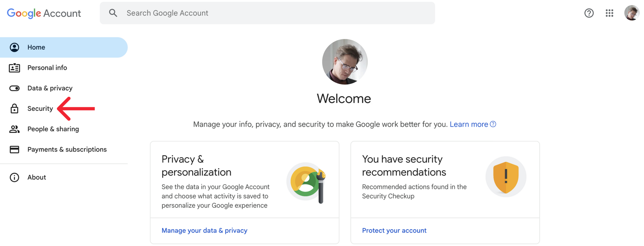Open the About page
Screen dimensions: 644x246
click(x=64, y=177)
